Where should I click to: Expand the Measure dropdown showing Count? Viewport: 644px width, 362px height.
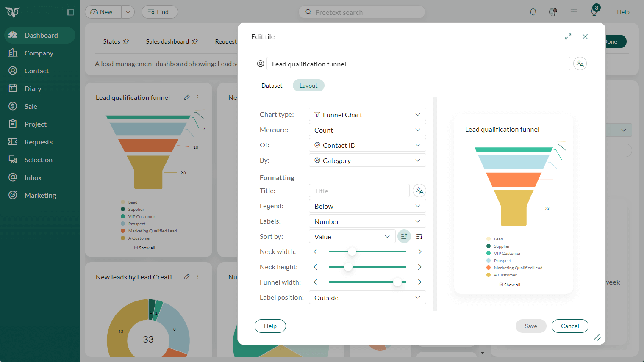click(x=367, y=130)
